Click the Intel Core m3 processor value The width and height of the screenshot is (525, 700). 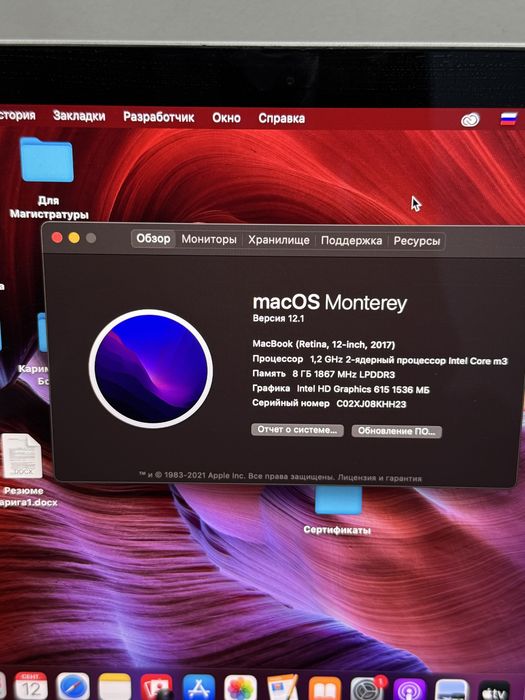coord(408,360)
